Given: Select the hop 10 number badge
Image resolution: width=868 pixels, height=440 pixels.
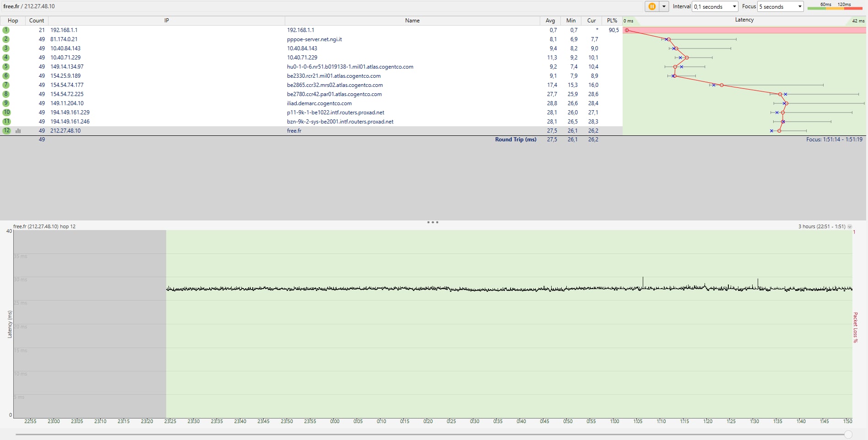Looking at the screenshot, I should [x=6, y=113].
